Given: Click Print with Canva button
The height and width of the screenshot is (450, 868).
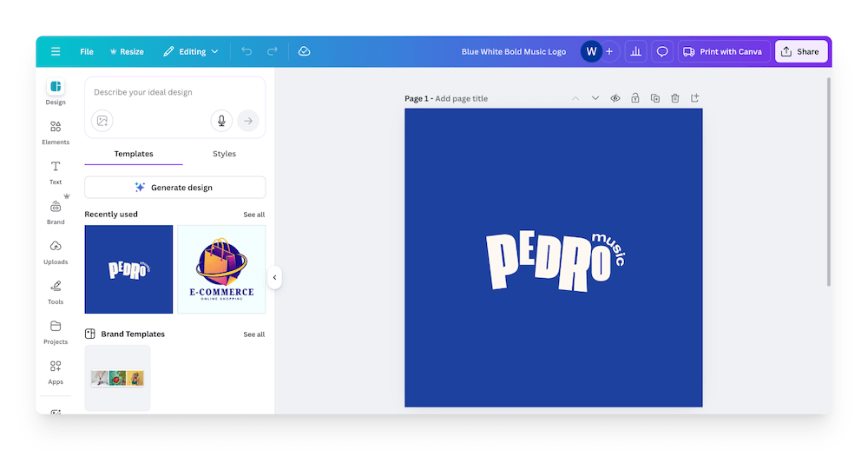Looking at the screenshot, I should point(724,51).
